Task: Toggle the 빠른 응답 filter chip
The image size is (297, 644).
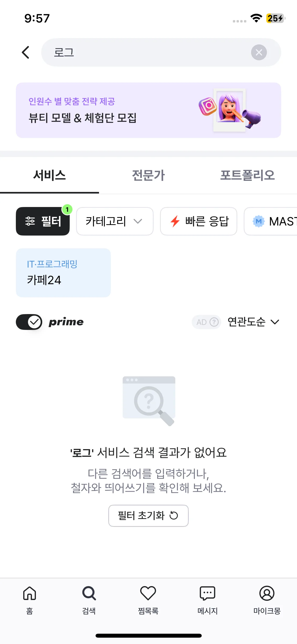Action: pyautogui.click(x=199, y=221)
